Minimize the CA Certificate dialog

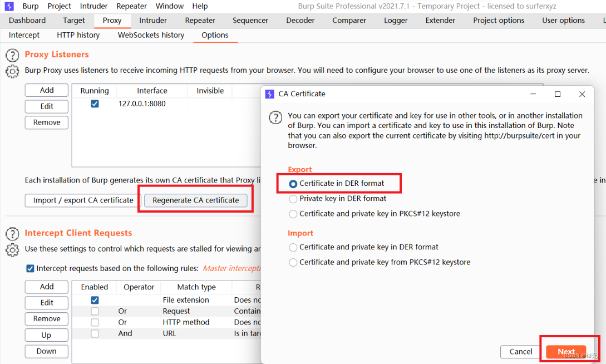coord(533,94)
